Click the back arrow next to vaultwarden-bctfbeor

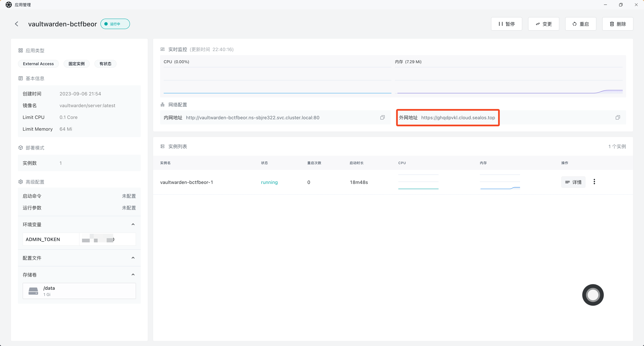pos(16,24)
